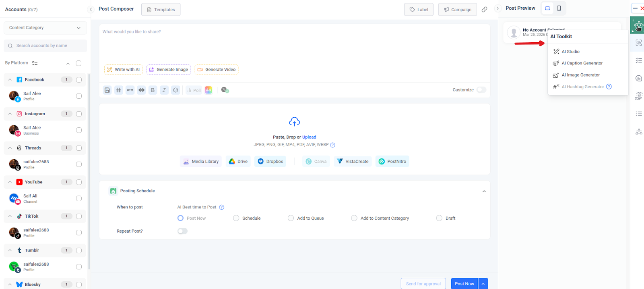Collapse the TikTok accounts group
The width and height of the screenshot is (644, 289).
(10, 216)
